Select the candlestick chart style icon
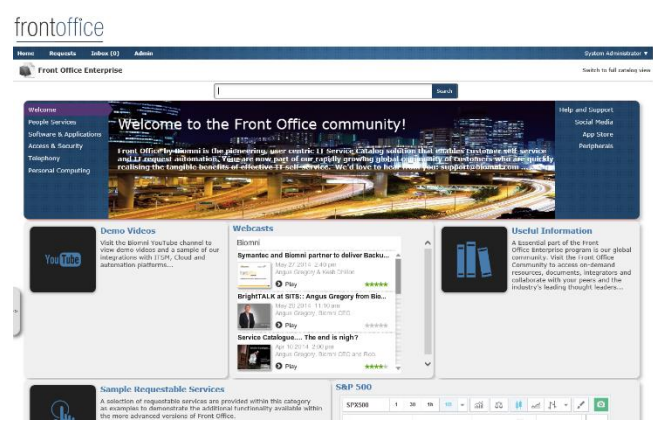 click(518, 405)
